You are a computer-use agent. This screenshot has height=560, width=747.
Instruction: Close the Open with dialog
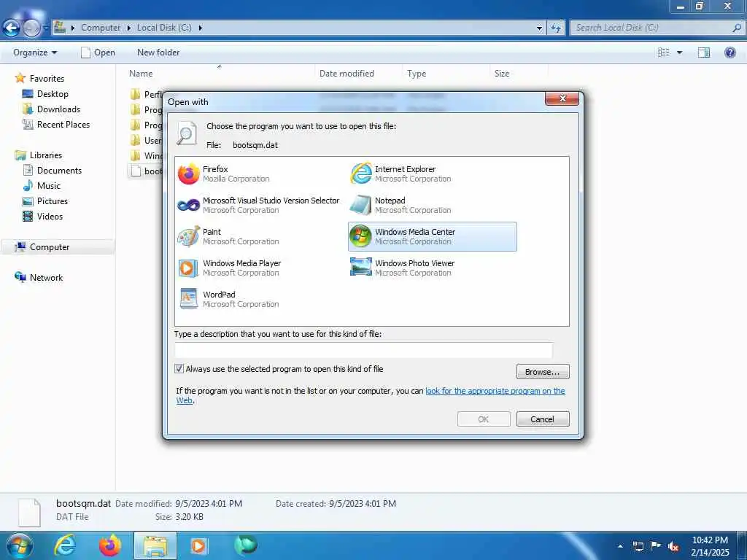click(x=562, y=98)
